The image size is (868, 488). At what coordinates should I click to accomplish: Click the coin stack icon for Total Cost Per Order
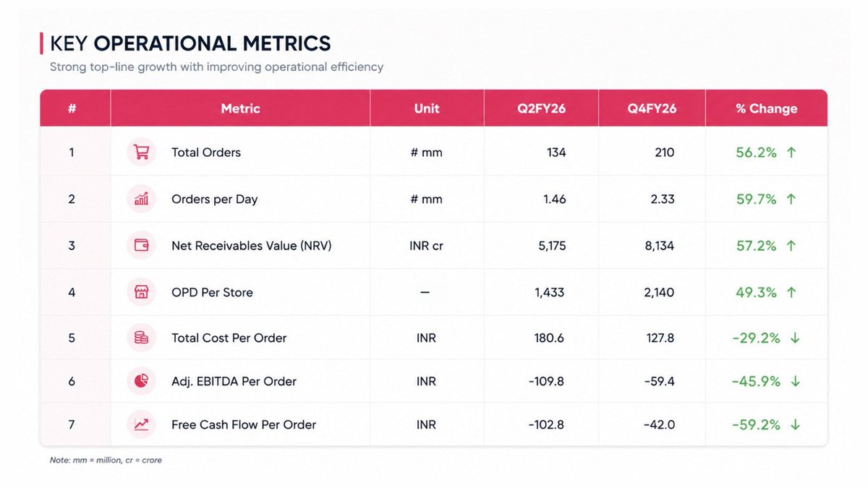coord(141,338)
